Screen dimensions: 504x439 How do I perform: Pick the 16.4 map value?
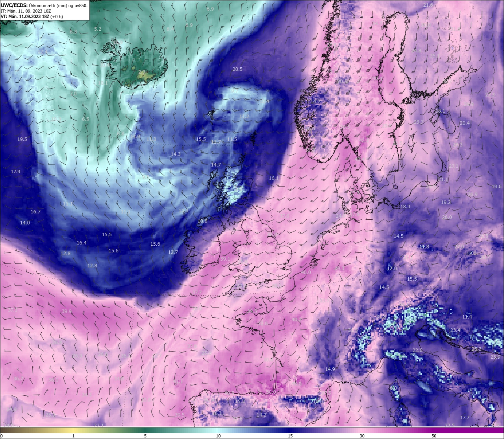[82, 243]
